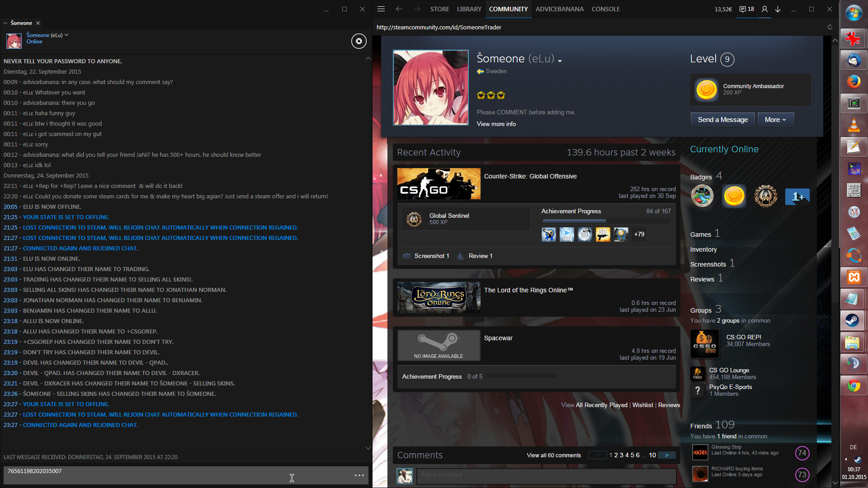Open the 18 notifications inbox icon
868x488 pixels.
[746, 9]
